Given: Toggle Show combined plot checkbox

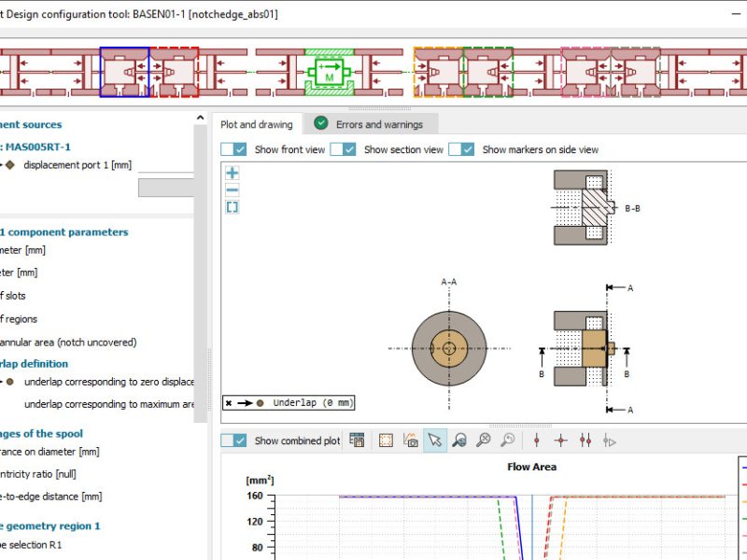Looking at the screenshot, I should (x=234, y=441).
